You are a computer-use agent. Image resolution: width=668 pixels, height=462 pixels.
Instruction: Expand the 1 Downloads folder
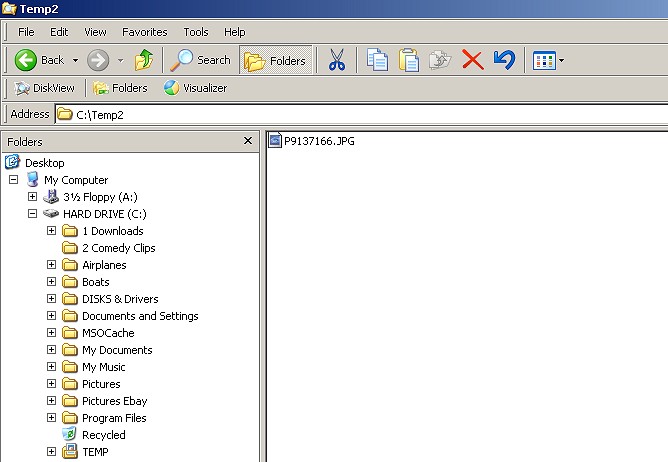pos(52,231)
